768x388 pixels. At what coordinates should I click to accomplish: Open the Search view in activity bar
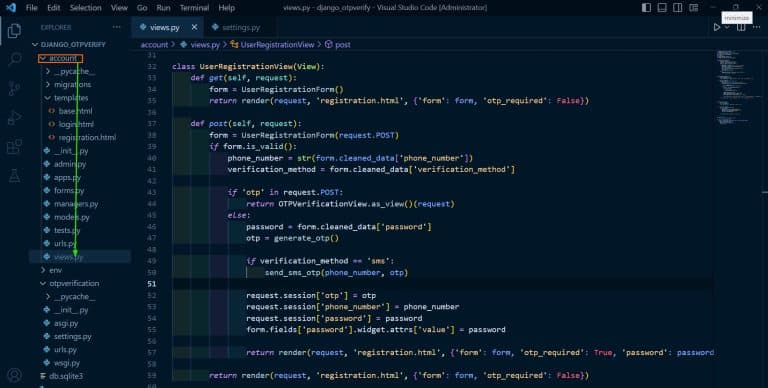pos(14,60)
